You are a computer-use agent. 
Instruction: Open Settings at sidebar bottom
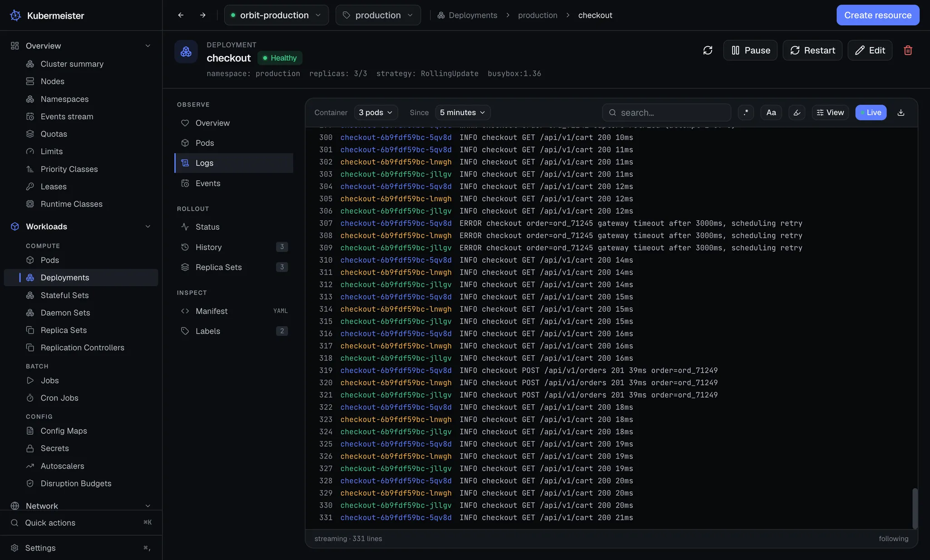pos(81,548)
